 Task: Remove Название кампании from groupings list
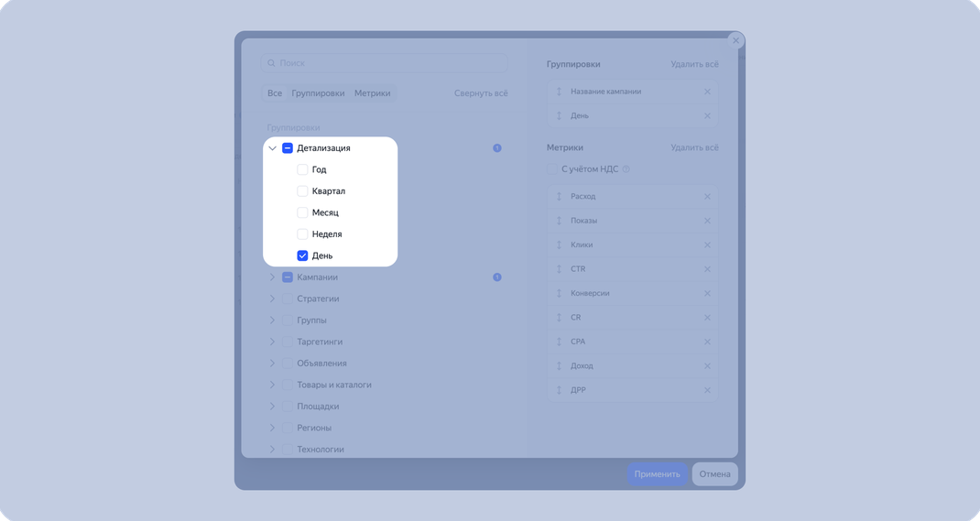click(x=707, y=92)
